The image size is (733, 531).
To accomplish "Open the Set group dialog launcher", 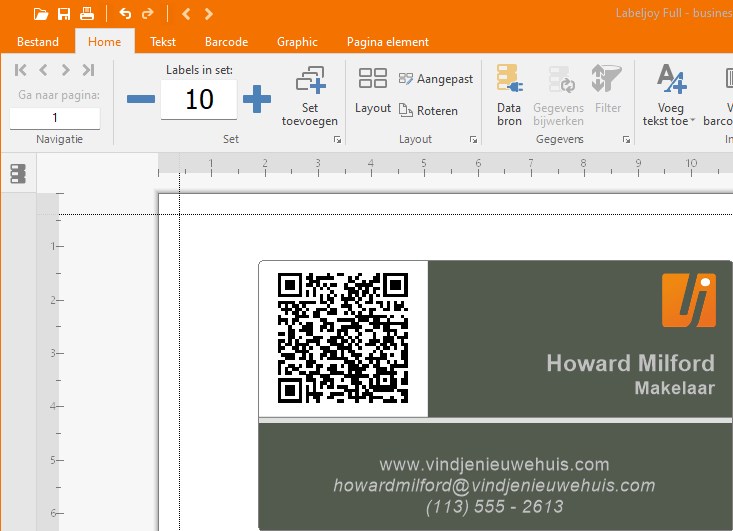I will click(337, 140).
